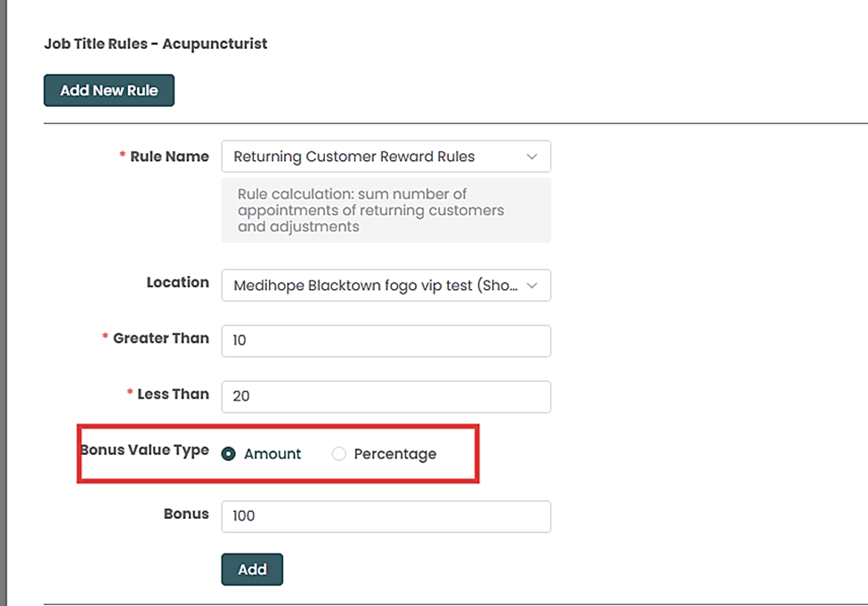This screenshot has height=606, width=868.
Task: Focus the Greater Than input field
Action: [x=385, y=341]
